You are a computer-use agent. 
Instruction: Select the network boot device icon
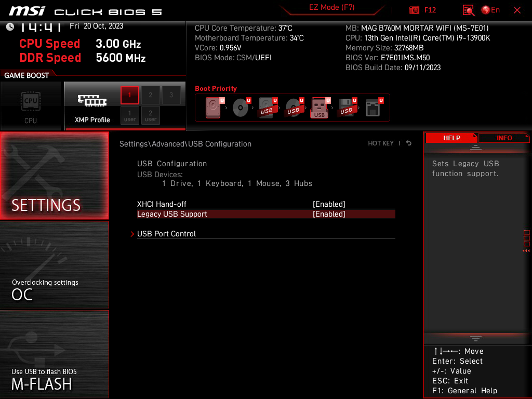[373, 108]
